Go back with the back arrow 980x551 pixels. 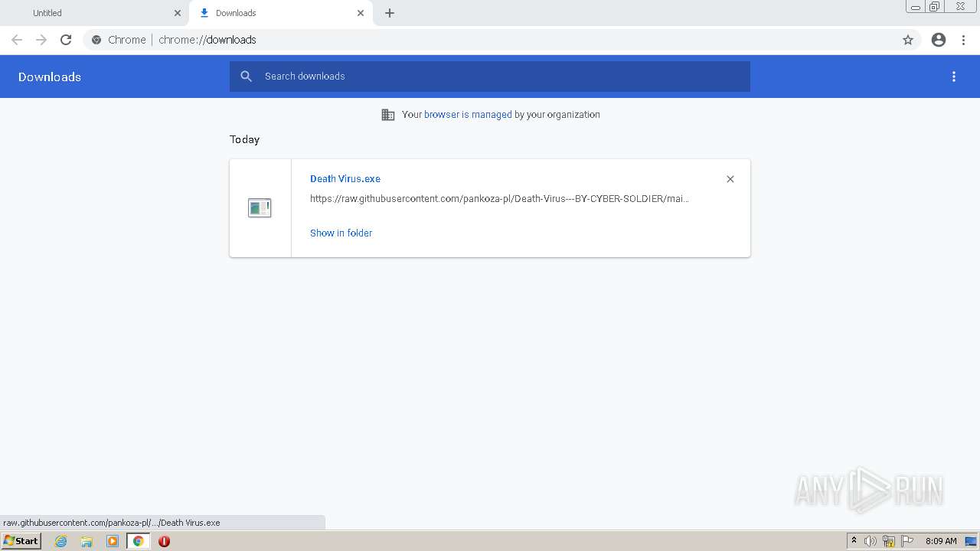17,40
